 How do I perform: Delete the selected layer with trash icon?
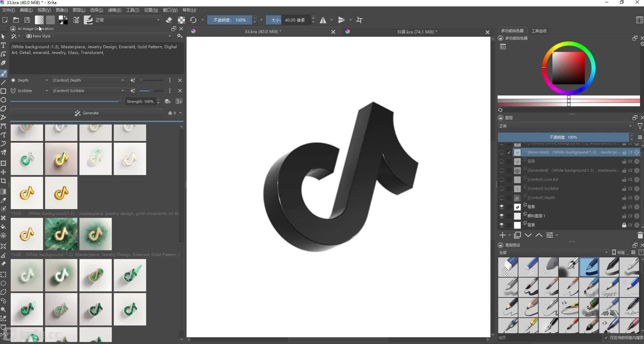(x=640, y=235)
